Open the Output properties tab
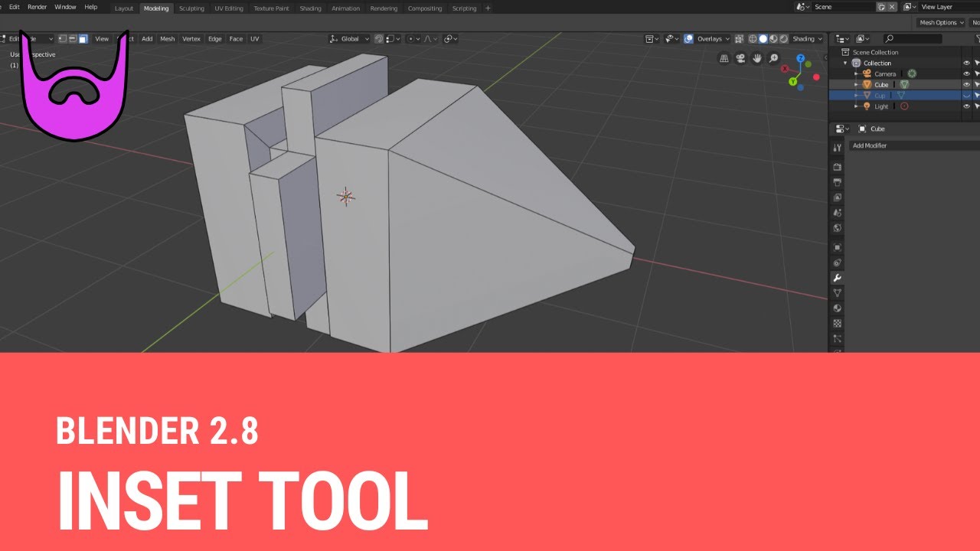Viewport: 980px width, 551px height. (838, 182)
